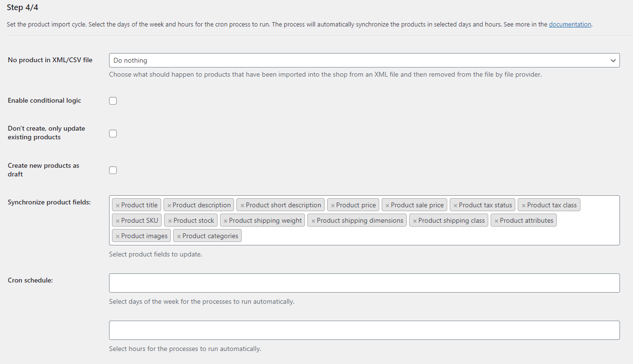Click the dropdown chevron beside Do nothing
The width and height of the screenshot is (633, 364).
coord(613,61)
